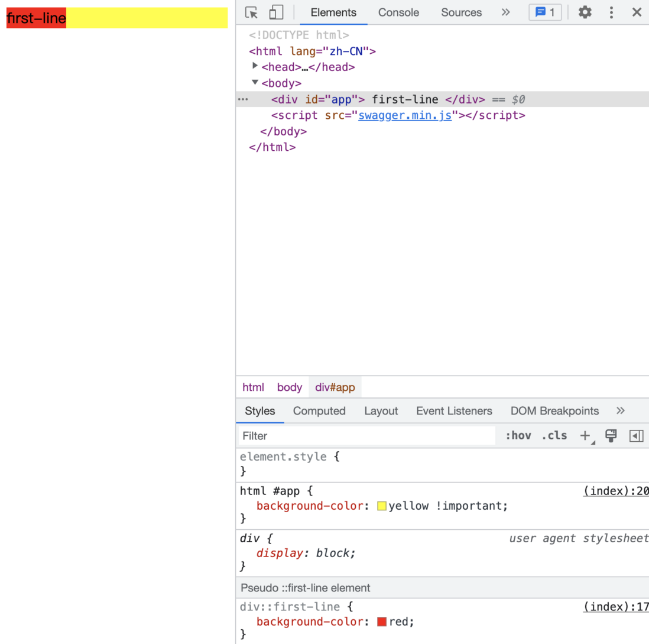Image resolution: width=649 pixels, height=644 pixels.
Task: Edit the html #app selector text
Action: pyautogui.click(x=270, y=491)
